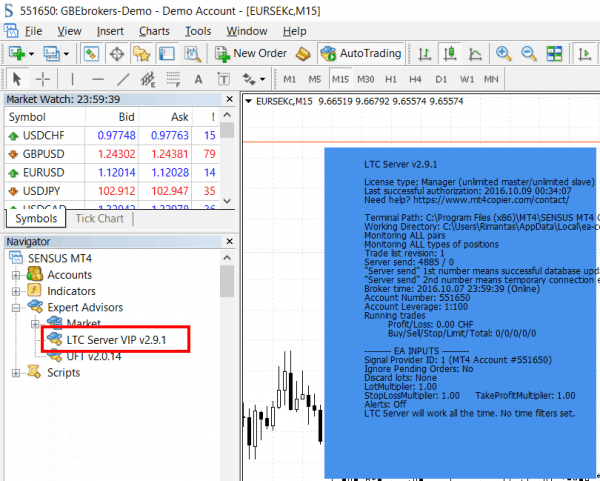Viewport: 600px width, 481px height.
Task: Select the EURUSD symbol row
Action: [x=112, y=172]
